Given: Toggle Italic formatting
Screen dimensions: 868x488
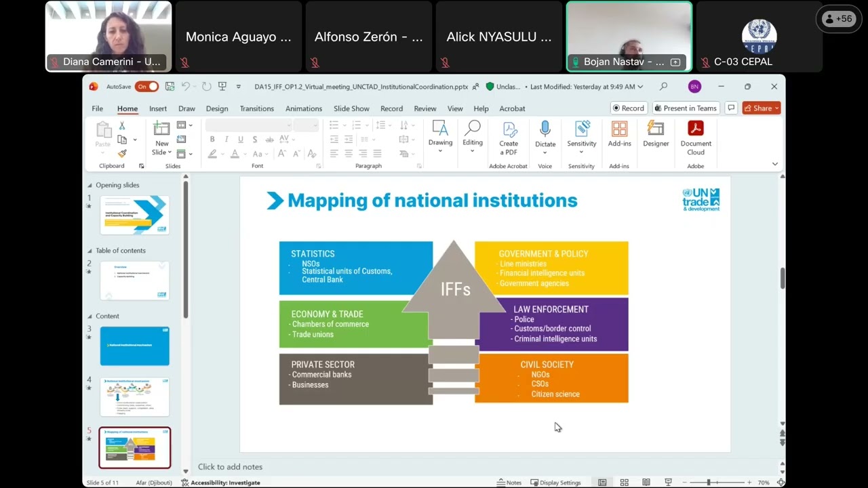Looking at the screenshot, I should (x=226, y=140).
